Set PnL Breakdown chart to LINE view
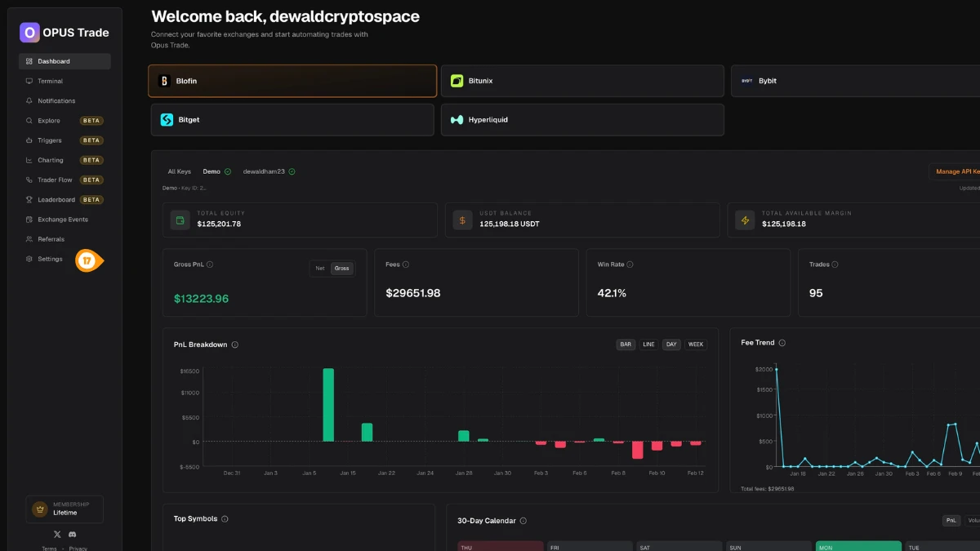 click(x=648, y=344)
